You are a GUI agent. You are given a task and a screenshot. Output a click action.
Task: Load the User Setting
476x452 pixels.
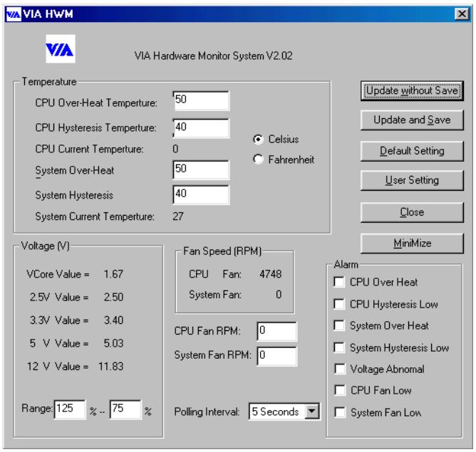(412, 180)
